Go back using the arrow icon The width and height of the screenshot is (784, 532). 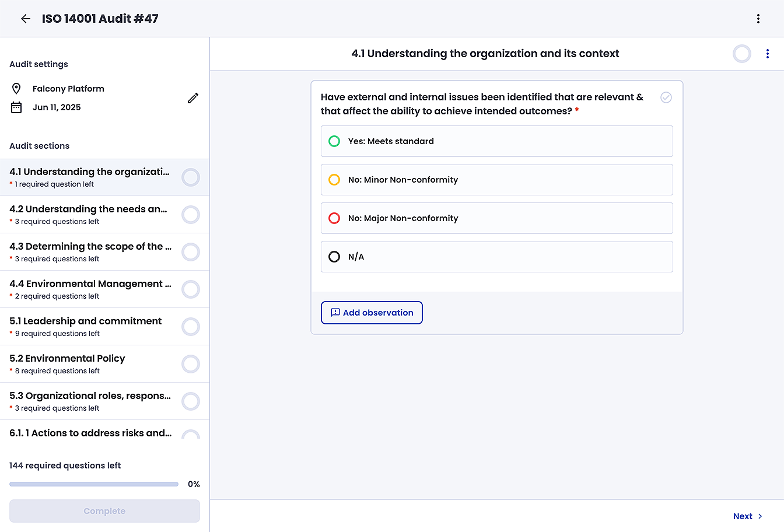coord(26,19)
